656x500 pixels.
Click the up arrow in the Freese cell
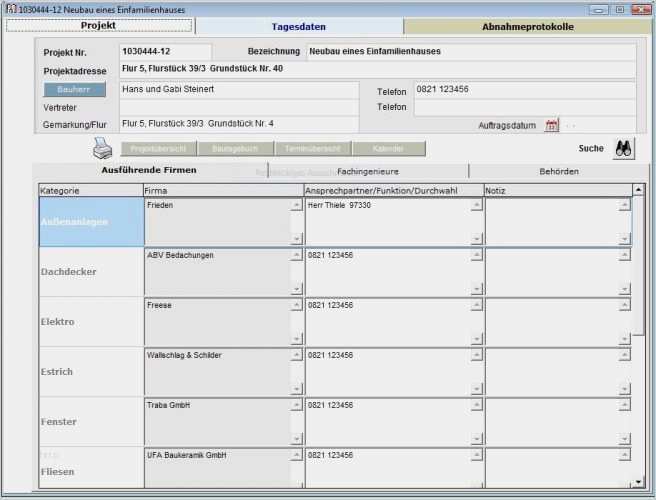click(x=296, y=305)
